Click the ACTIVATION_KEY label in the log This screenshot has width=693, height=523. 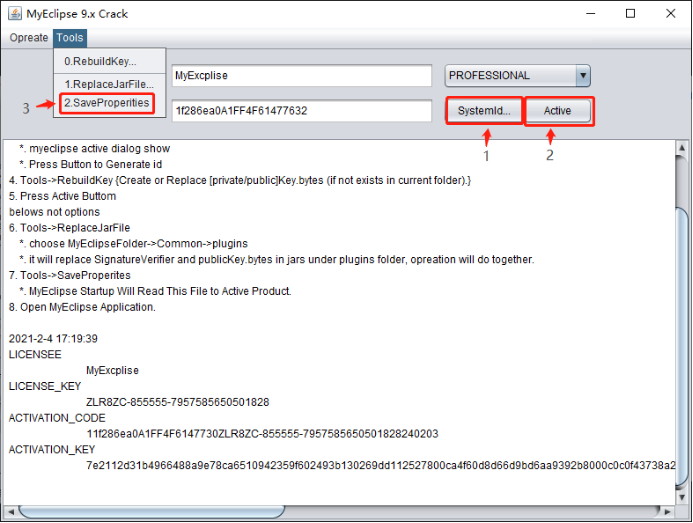pos(52,450)
